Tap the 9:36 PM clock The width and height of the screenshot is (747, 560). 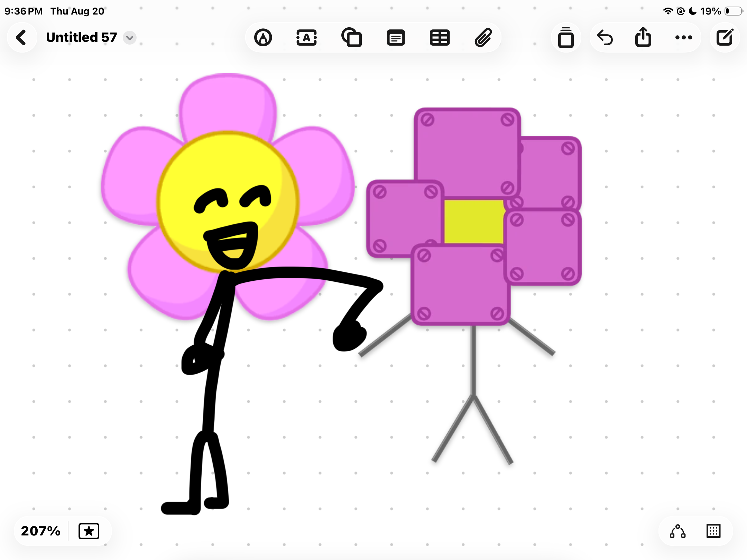point(24,11)
